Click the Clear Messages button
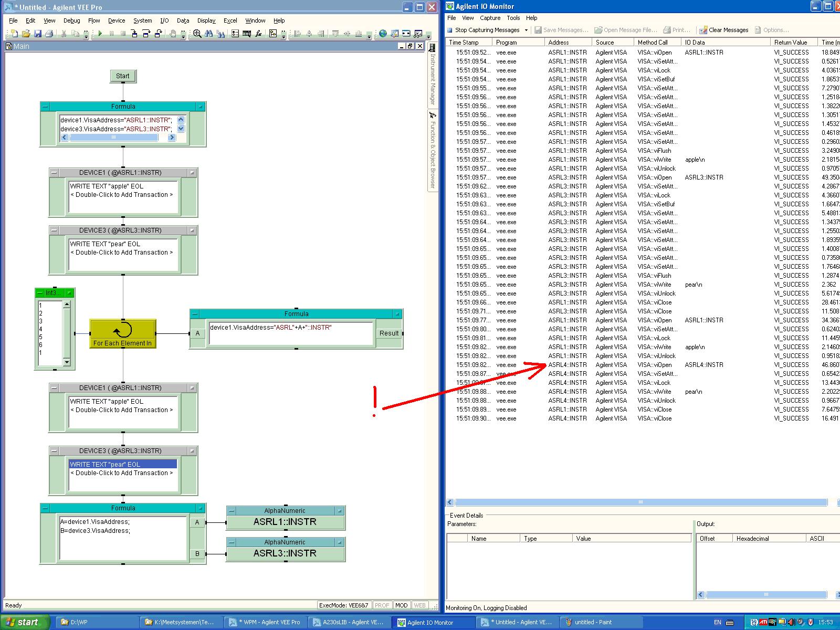This screenshot has width=840, height=630. (723, 30)
